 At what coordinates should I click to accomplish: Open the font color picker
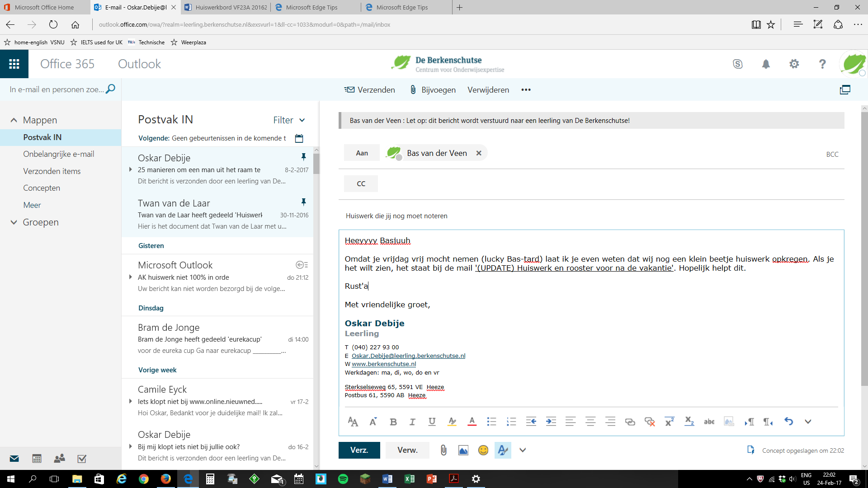pos(472,422)
